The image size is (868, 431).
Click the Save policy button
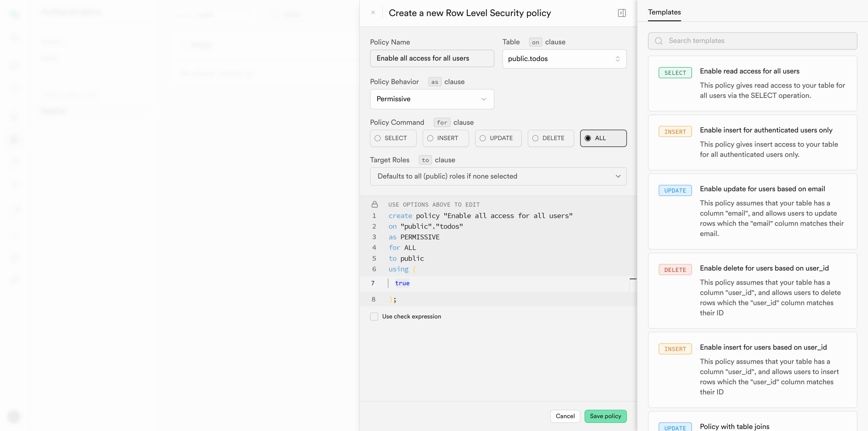[x=605, y=416]
